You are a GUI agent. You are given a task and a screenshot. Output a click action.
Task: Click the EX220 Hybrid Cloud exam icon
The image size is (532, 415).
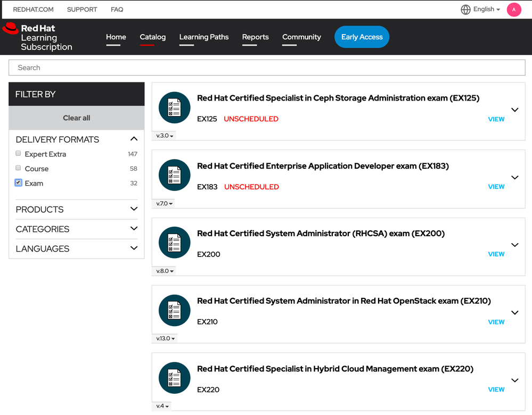coord(174,378)
